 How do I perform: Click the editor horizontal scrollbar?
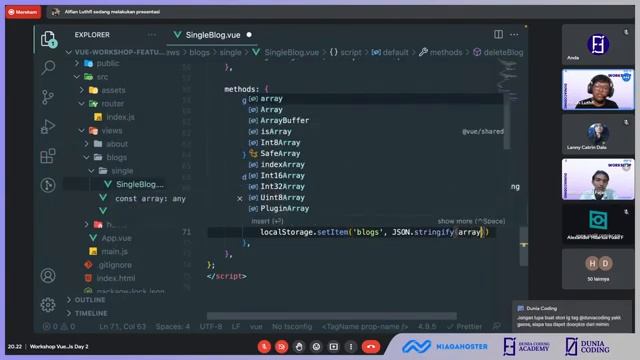tap(331, 316)
